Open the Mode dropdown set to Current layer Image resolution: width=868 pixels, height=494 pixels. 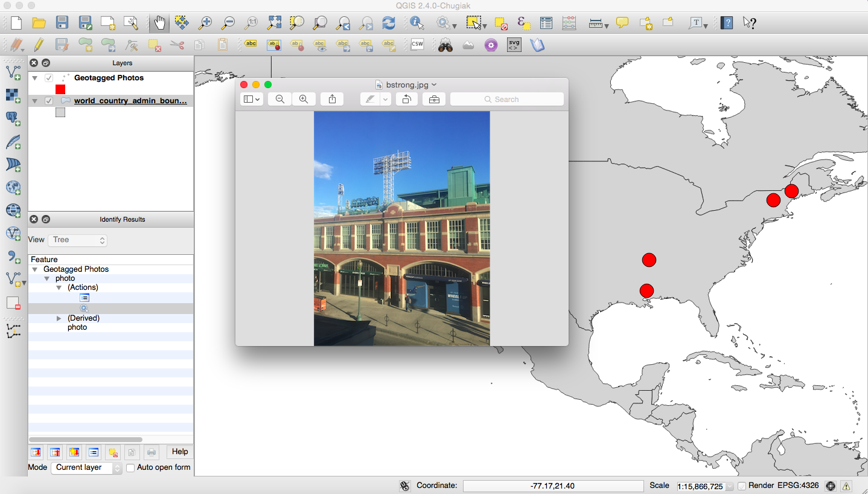[x=86, y=467]
